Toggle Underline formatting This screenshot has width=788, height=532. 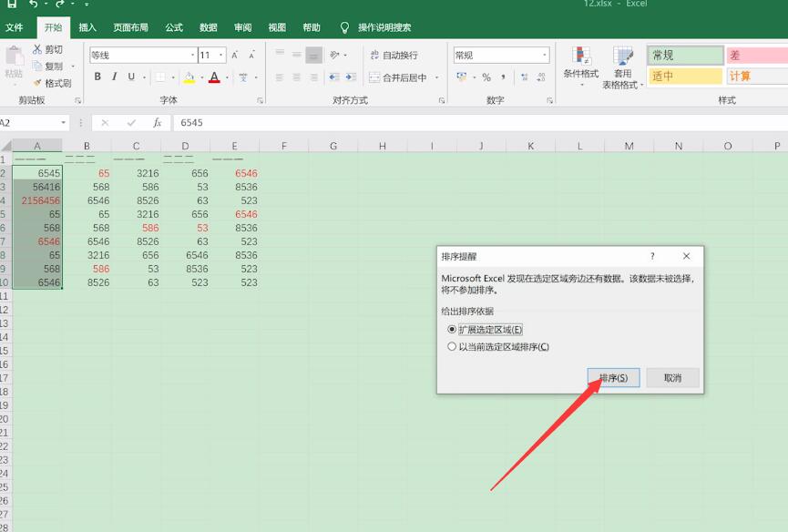(131, 77)
